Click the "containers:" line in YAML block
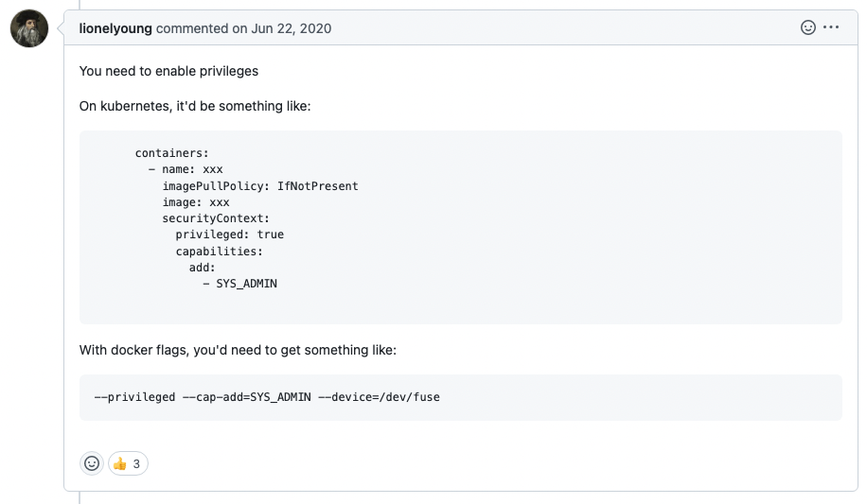This screenshot has height=504, width=867. [171, 152]
